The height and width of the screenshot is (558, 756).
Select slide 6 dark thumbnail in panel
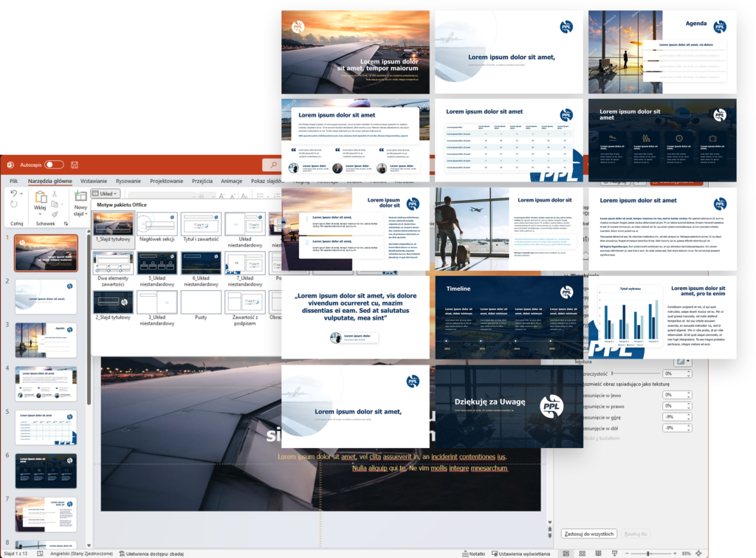46,471
